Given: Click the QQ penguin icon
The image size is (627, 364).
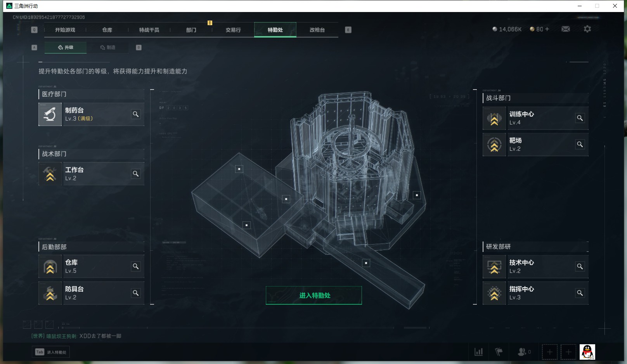Looking at the screenshot, I should (587, 352).
